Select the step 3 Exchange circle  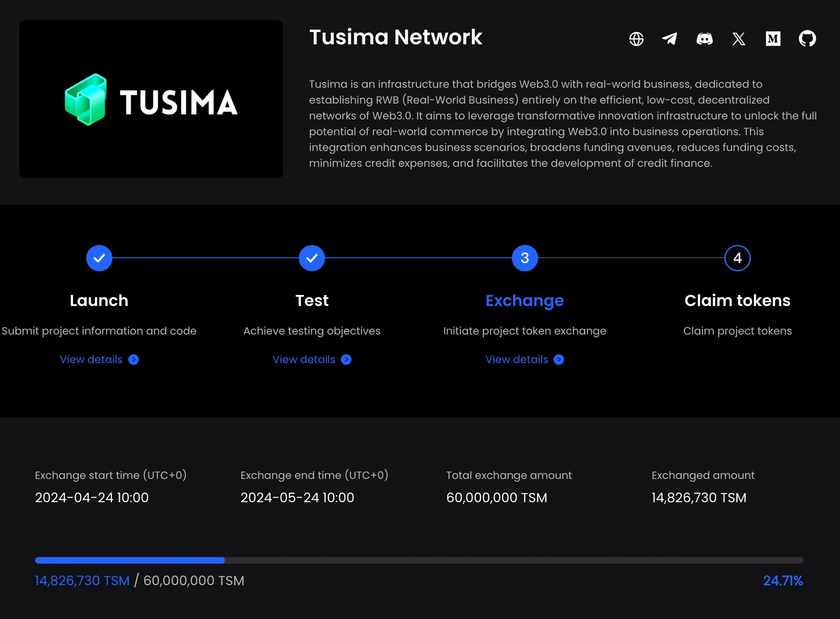point(525,258)
